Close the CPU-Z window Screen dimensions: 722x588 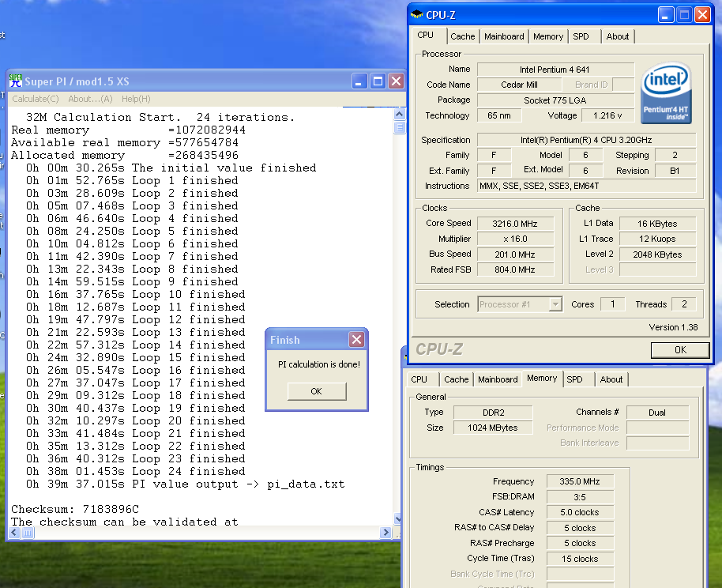click(703, 15)
